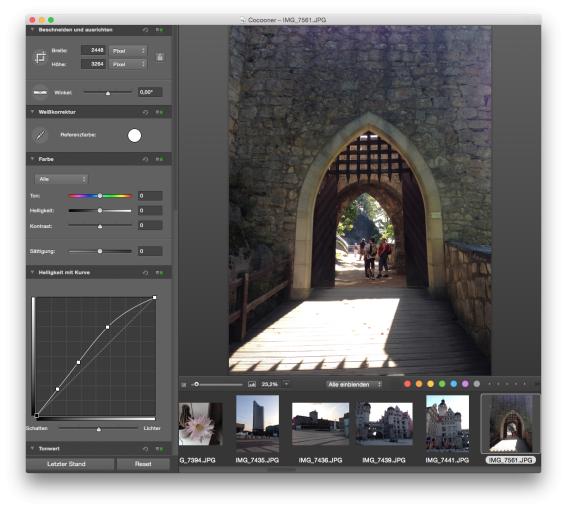Select the straighten level tool icon
The image size is (567, 510).
[40, 92]
